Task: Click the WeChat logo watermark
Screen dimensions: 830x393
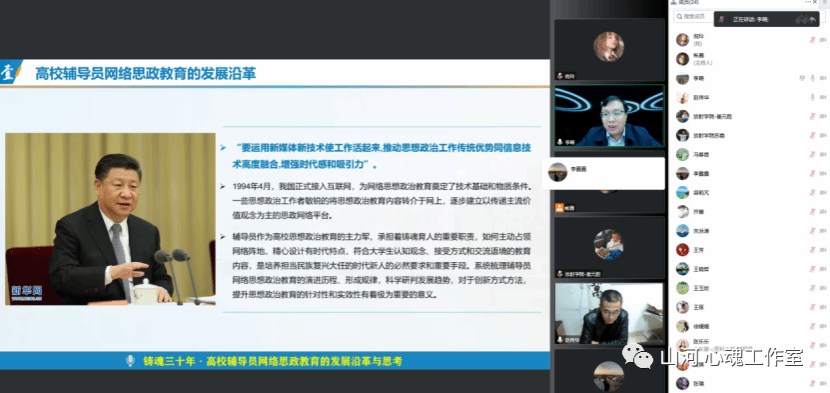Action: [638, 355]
